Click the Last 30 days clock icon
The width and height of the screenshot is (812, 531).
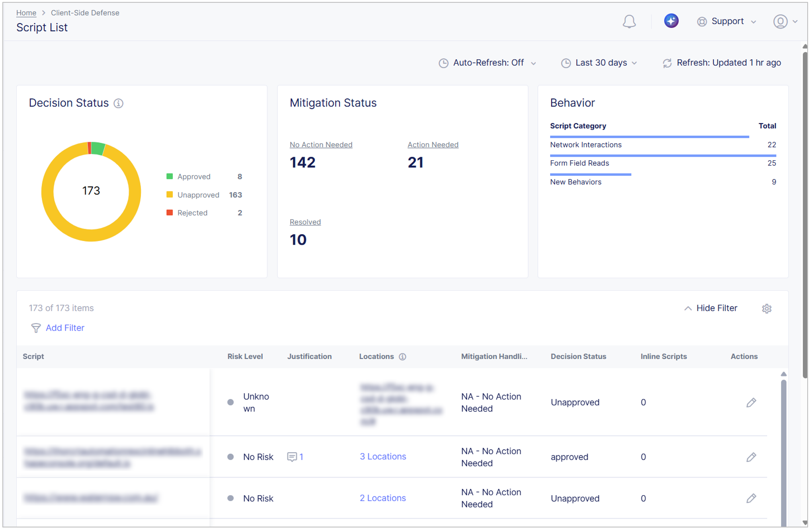(566, 63)
